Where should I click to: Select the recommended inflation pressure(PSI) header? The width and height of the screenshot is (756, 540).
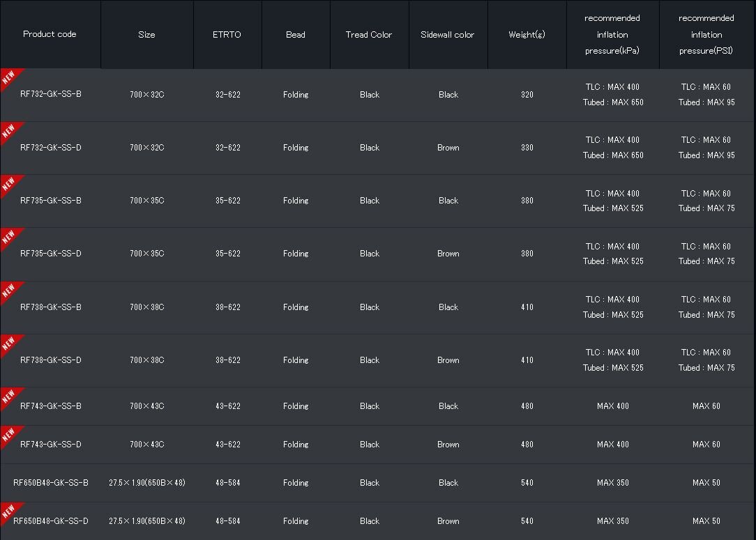706,35
